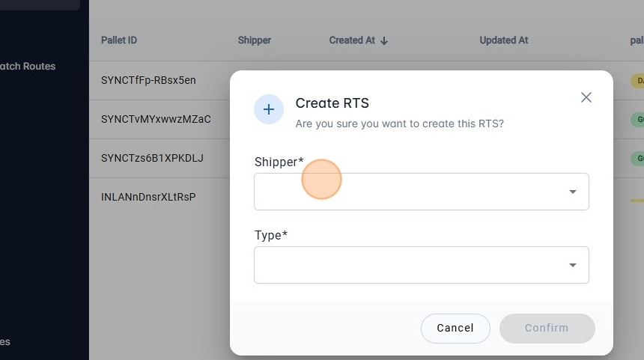The width and height of the screenshot is (644, 360).
Task: Select pallet row SYNCTzs6B1XPKDLJ
Action: click(152, 158)
